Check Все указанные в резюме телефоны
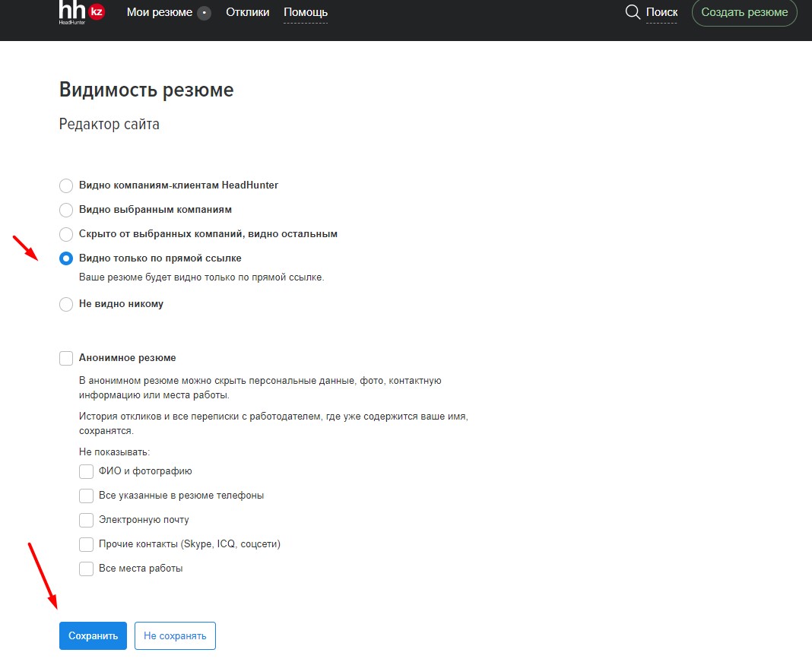Viewport: 812px width, 659px height. [86, 496]
